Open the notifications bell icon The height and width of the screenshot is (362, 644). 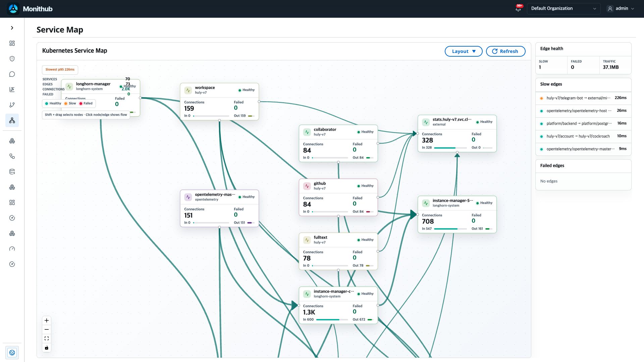coord(518,9)
